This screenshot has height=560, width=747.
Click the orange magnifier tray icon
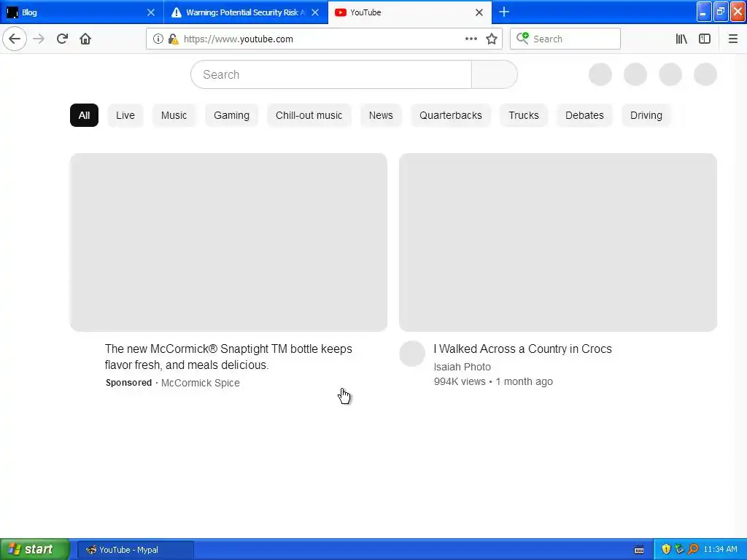(693, 550)
